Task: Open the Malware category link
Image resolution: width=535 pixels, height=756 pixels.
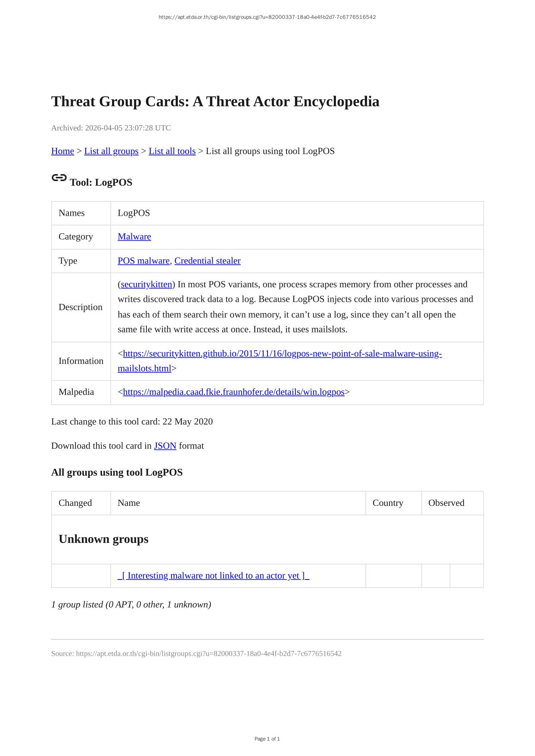Action: pyautogui.click(x=134, y=237)
